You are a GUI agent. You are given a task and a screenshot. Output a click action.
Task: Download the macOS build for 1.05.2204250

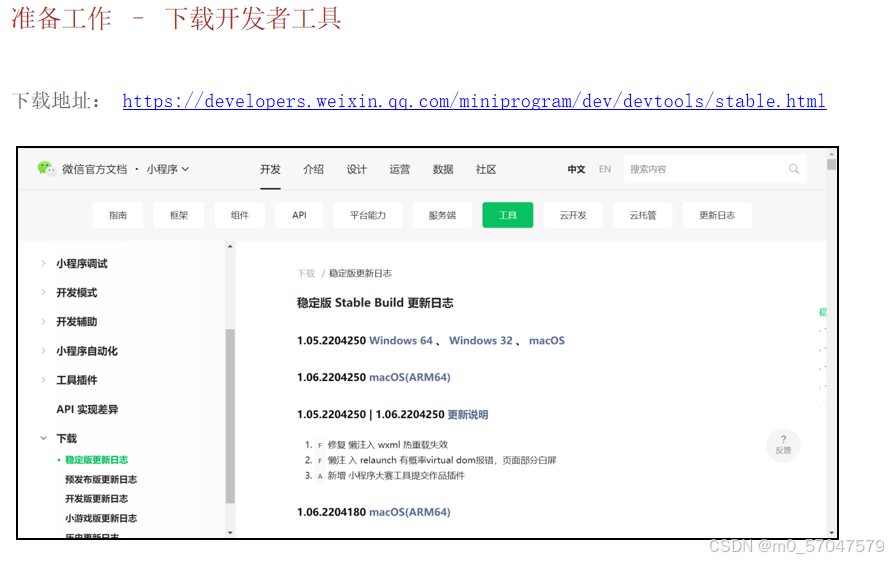coord(547,340)
